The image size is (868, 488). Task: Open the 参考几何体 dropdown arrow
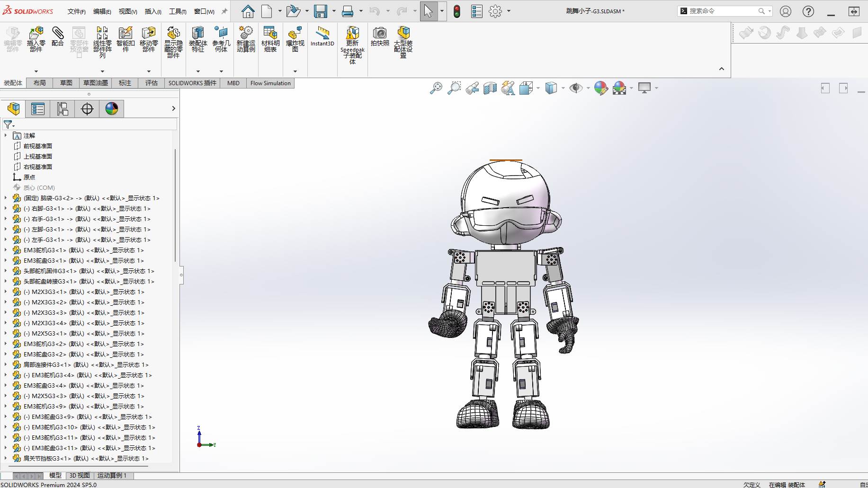coord(221,71)
